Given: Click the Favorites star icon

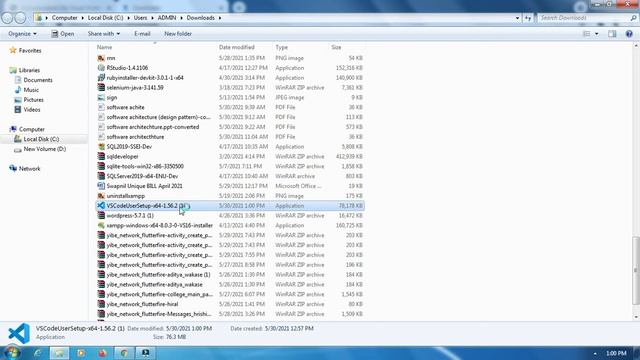Looking at the screenshot, I should [13, 50].
